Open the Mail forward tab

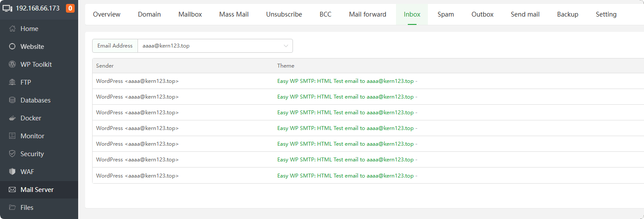[x=368, y=14]
